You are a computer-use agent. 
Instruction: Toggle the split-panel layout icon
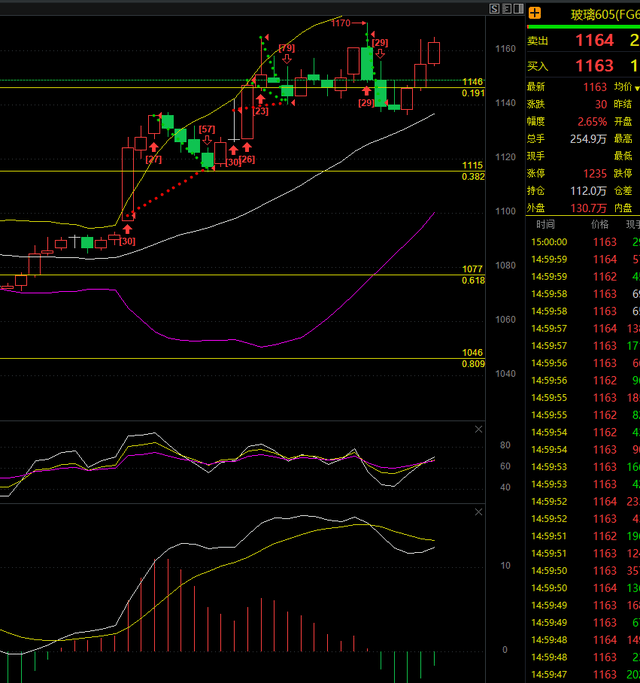coord(518,8)
